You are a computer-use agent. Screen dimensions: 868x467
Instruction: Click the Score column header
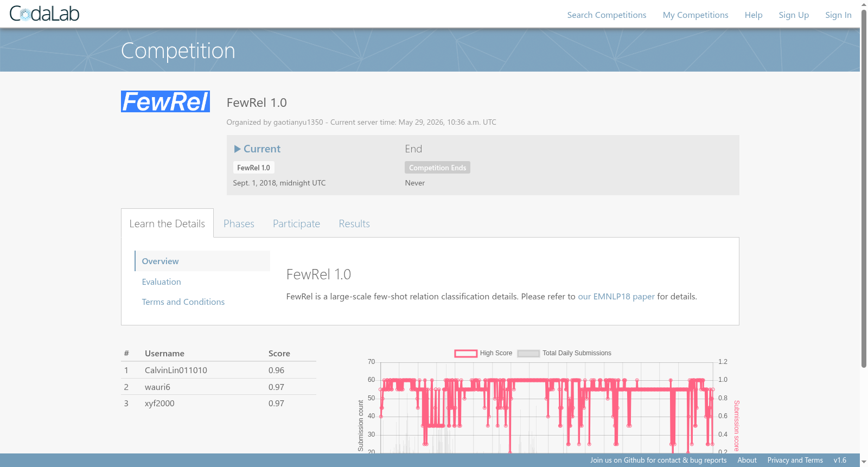[x=279, y=354]
